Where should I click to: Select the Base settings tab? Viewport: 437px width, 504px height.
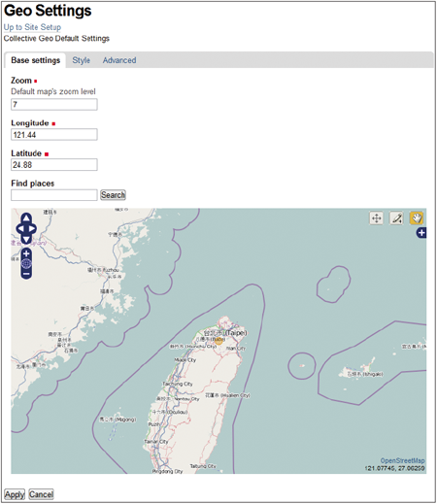point(36,60)
